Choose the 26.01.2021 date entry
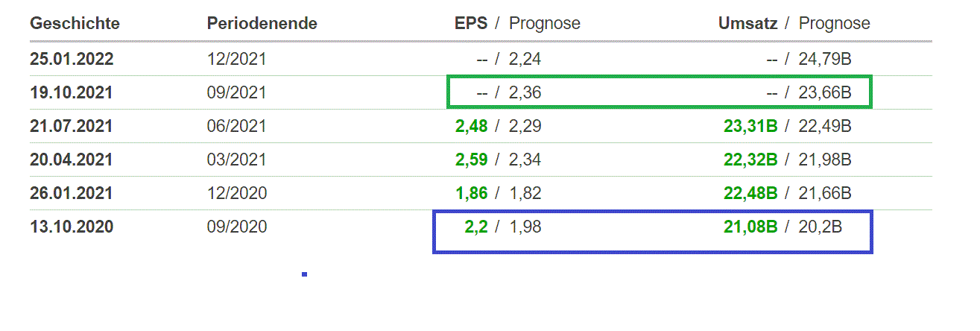Screen dimensions: 980x331 (72, 194)
